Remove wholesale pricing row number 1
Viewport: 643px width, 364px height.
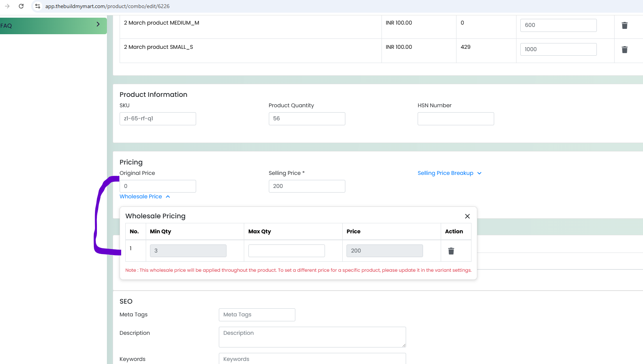[x=451, y=251]
